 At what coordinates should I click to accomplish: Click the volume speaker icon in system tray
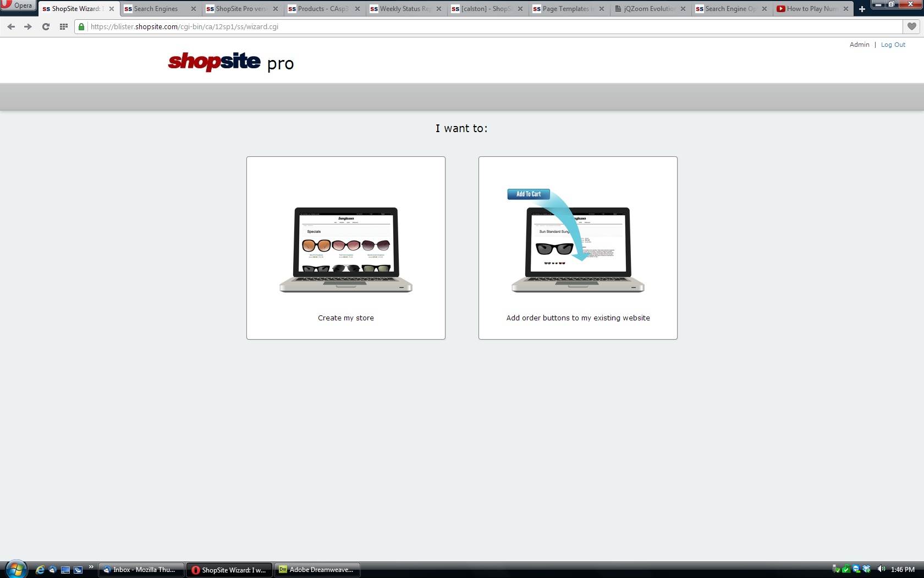[881, 569]
